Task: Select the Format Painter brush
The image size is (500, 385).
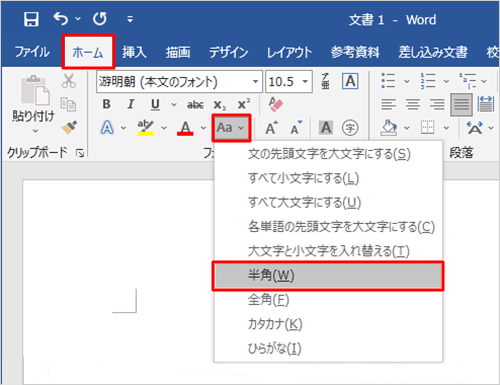Action: coord(69,127)
